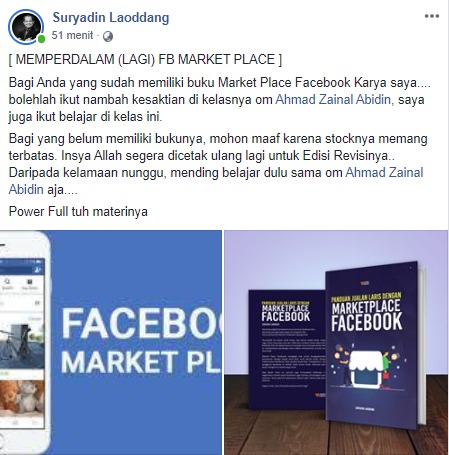
Task: Click the globe public audience icon
Action: coord(108,36)
